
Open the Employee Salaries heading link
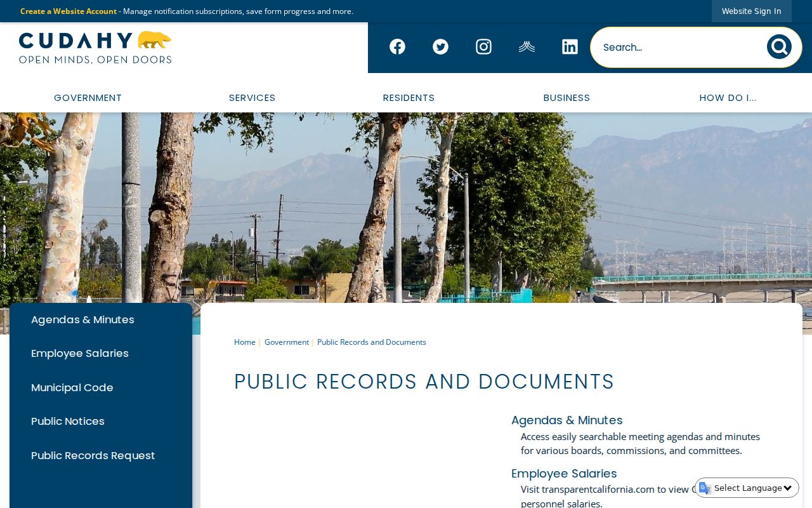(x=564, y=474)
